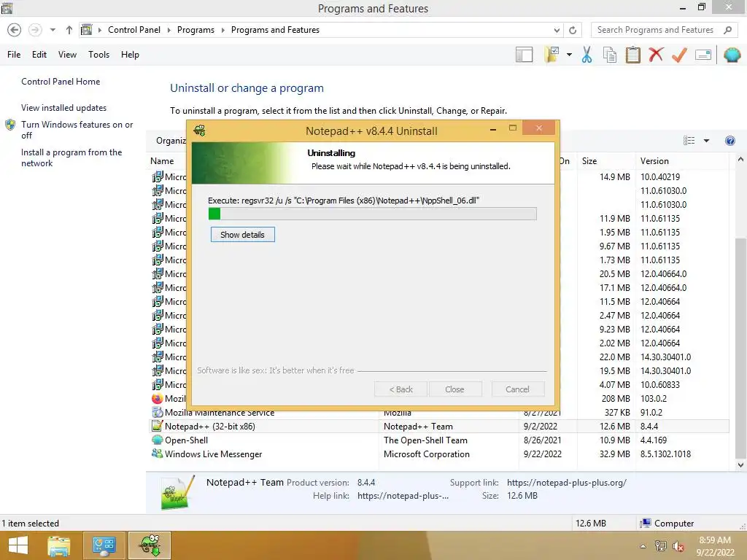747x560 pixels.
Task: Click the Notepad++ uninstaller taskbar icon
Action: click(x=150, y=545)
